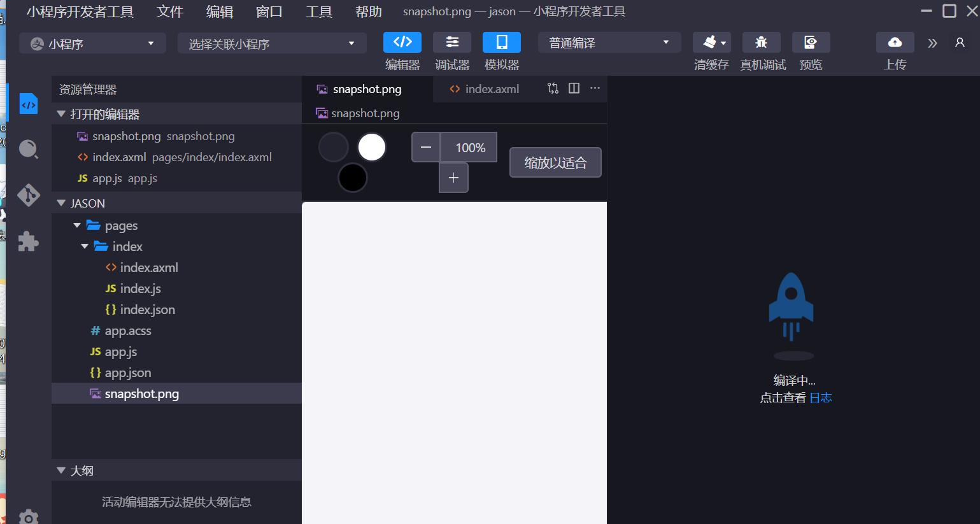Toggle the Simulator (模拟器) panel button
The width and height of the screenshot is (980, 524).
click(502, 42)
